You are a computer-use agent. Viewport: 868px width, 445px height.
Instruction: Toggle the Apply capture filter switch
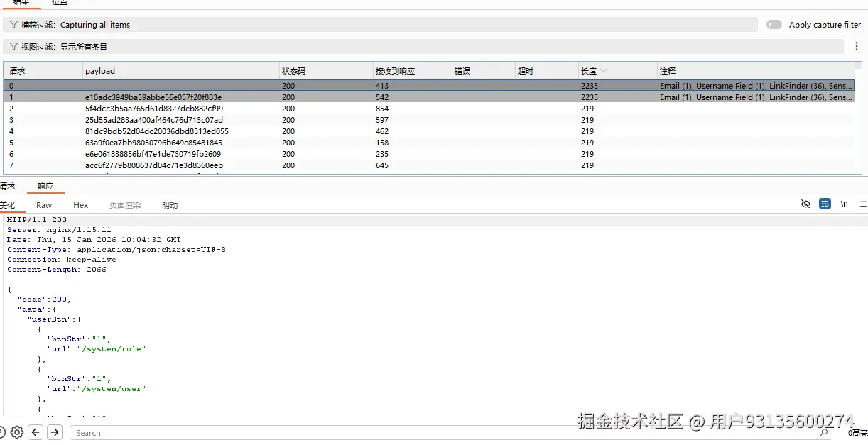tap(774, 25)
